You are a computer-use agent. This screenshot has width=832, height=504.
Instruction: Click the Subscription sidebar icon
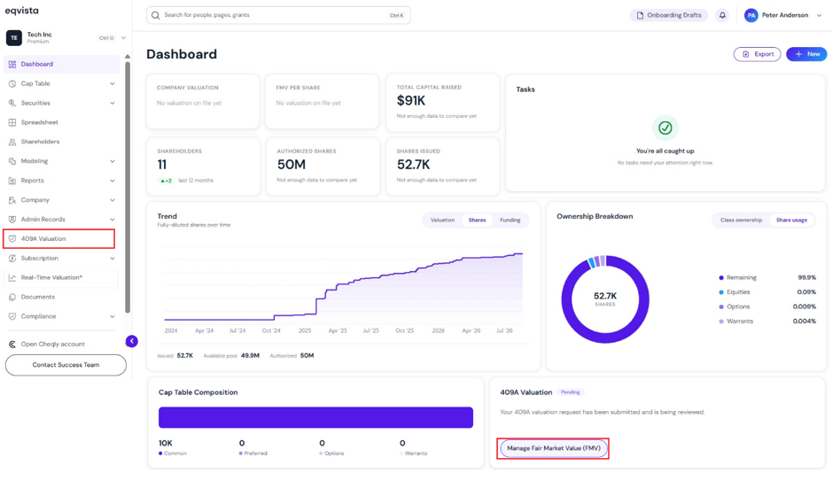pyautogui.click(x=12, y=259)
